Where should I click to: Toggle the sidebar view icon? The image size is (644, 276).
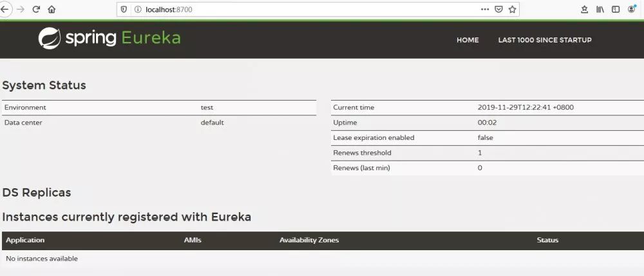(x=616, y=10)
